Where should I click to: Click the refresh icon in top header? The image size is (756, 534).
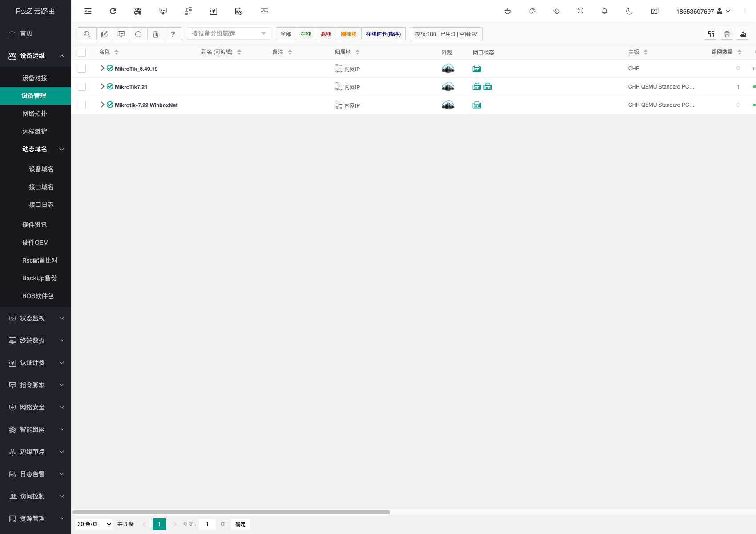[x=113, y=11]
